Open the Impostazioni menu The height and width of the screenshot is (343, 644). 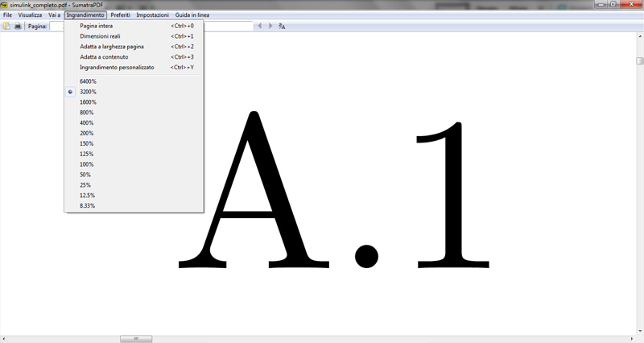(x=153, y=15)
